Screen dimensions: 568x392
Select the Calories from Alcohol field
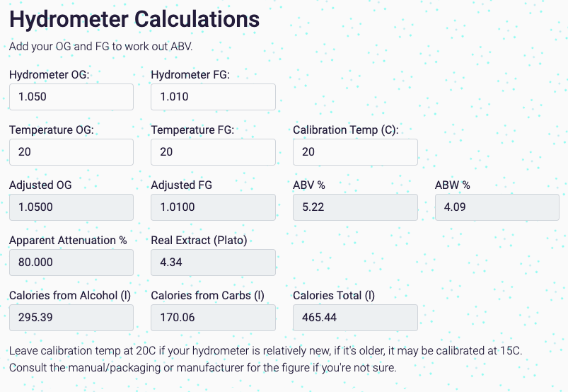tap(71, 318)
